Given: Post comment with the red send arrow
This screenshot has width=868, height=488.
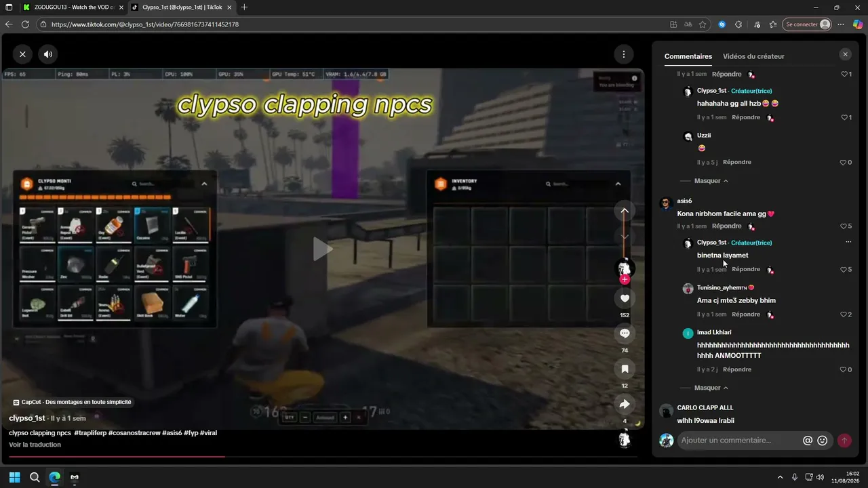Looking at the screenshot, I should tap(844, 441).
